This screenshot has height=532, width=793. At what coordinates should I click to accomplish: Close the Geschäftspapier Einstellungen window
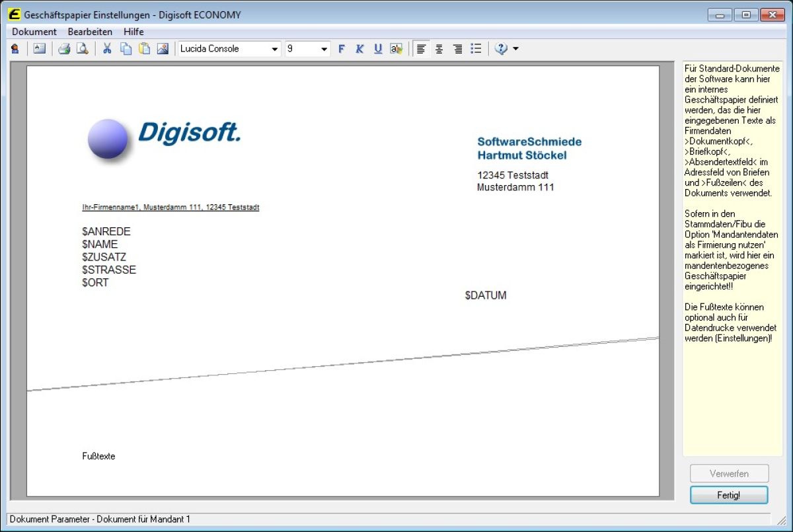tap(772, 15)
